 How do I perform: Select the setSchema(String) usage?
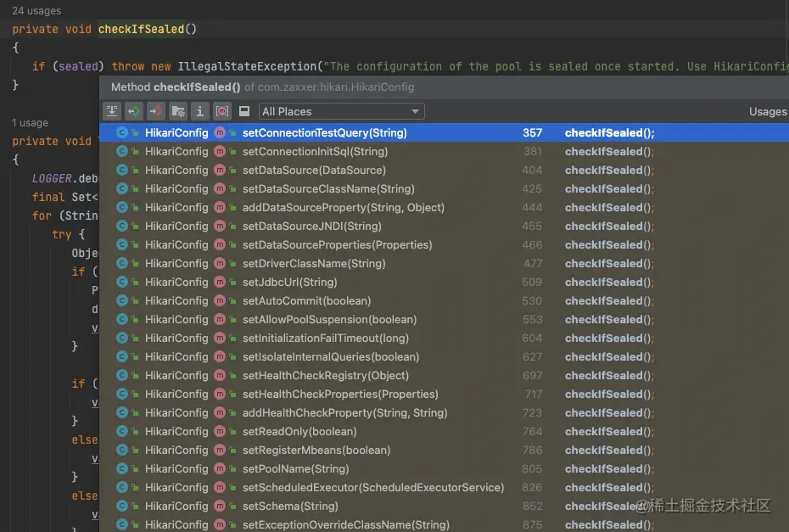pyautogui.click(x=444, y=506)
